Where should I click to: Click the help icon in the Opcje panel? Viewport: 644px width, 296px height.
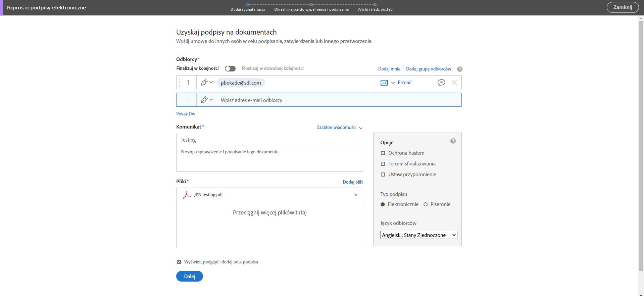453,141
